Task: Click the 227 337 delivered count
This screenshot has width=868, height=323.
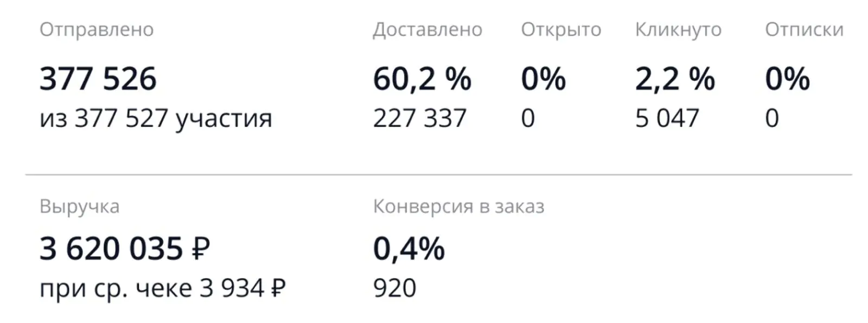Action: coord(419,118)
